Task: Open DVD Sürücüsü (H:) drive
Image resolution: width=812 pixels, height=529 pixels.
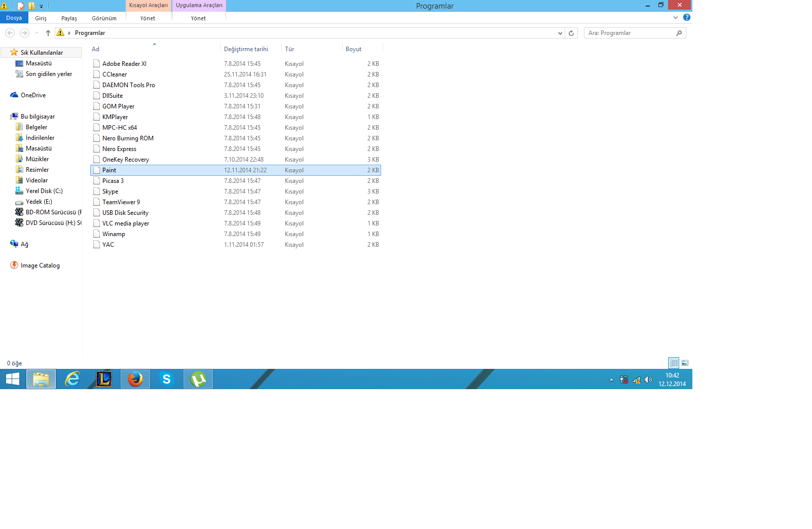Action: click(48, 223)
